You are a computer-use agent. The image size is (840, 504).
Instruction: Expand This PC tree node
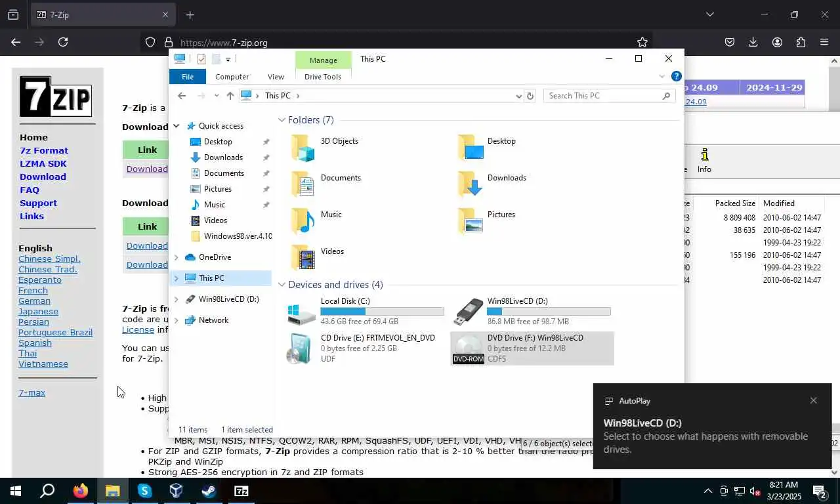[x=177, y=278]
